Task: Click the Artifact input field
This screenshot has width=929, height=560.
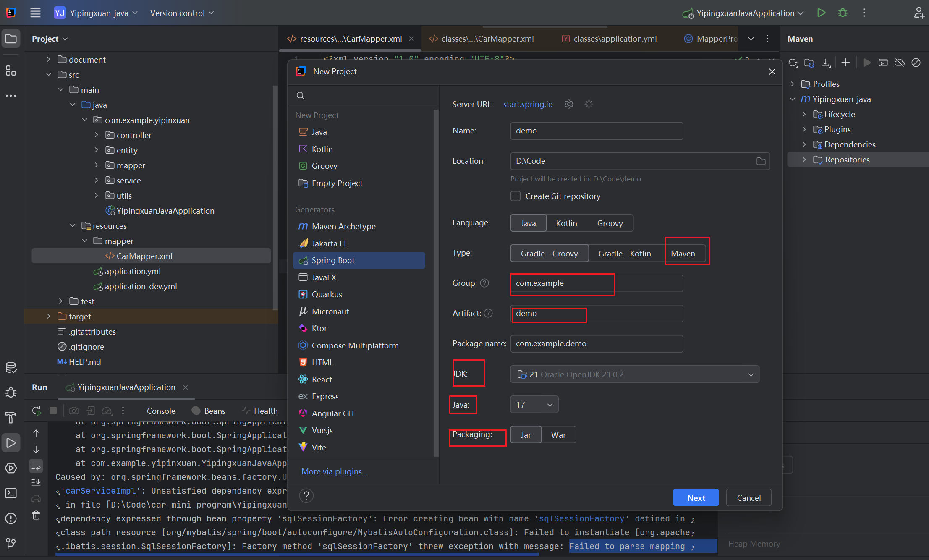Action: pos(596,314)
